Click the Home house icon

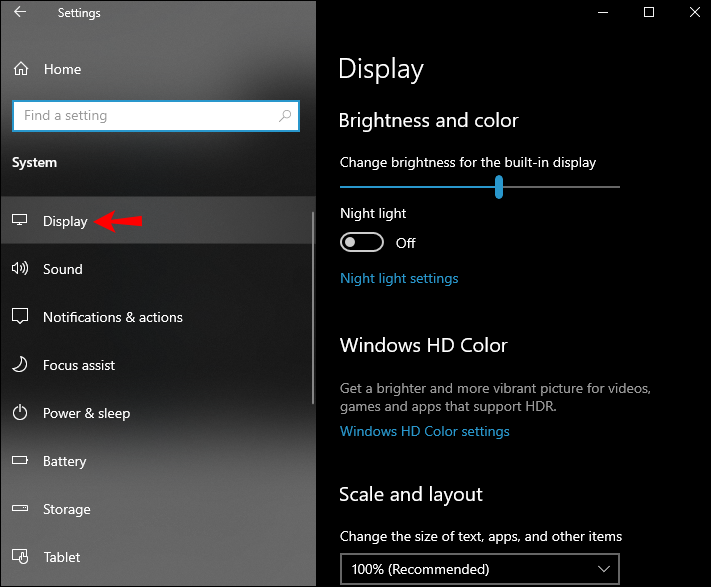coord(20,69)
